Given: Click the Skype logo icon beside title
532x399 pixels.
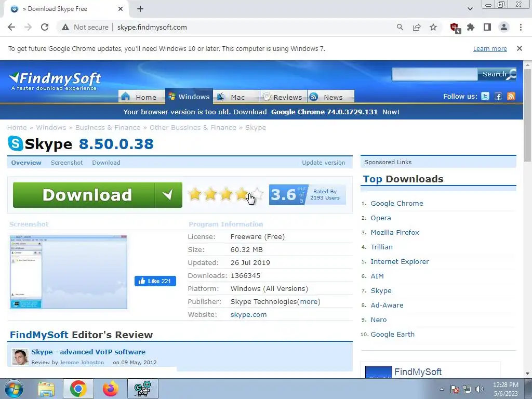Looking at the screenshot, I should click(x=16, y=143).
